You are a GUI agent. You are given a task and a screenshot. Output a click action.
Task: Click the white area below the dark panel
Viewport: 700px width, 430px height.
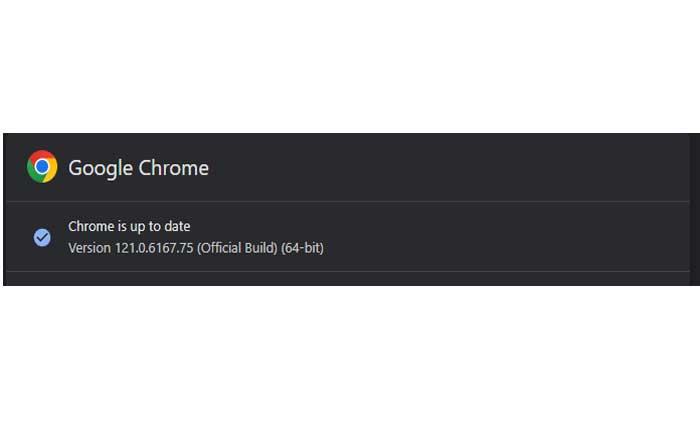[x=350, y=360]
